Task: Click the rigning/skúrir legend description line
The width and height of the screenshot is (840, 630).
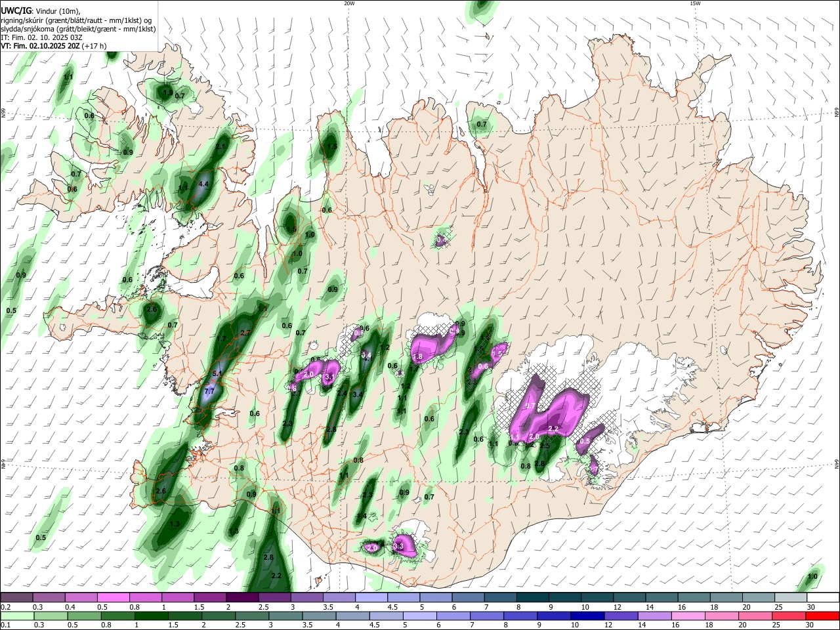Action: (x=76, y=20)
